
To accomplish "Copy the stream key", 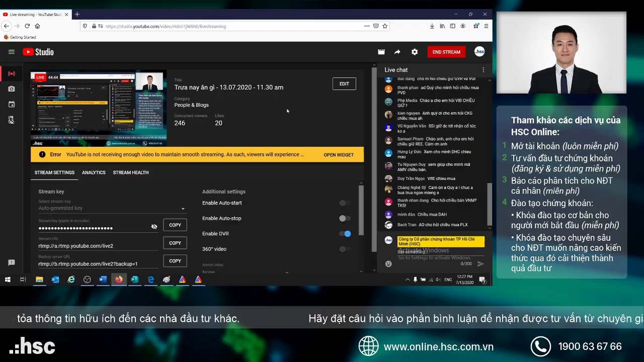I will [175, 225].
